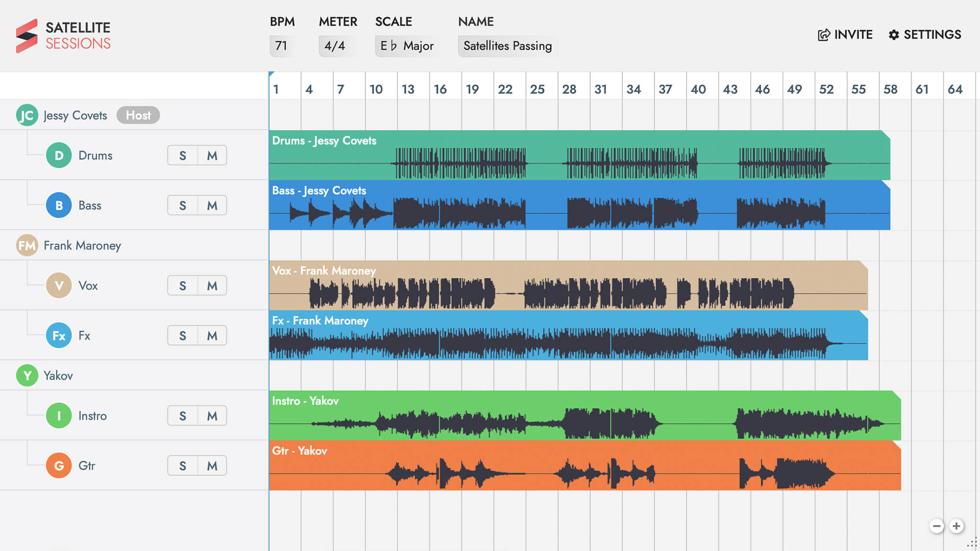Solo the Drums track
Viewport: 980px width, 551px height.
click(x=182, y=155)
